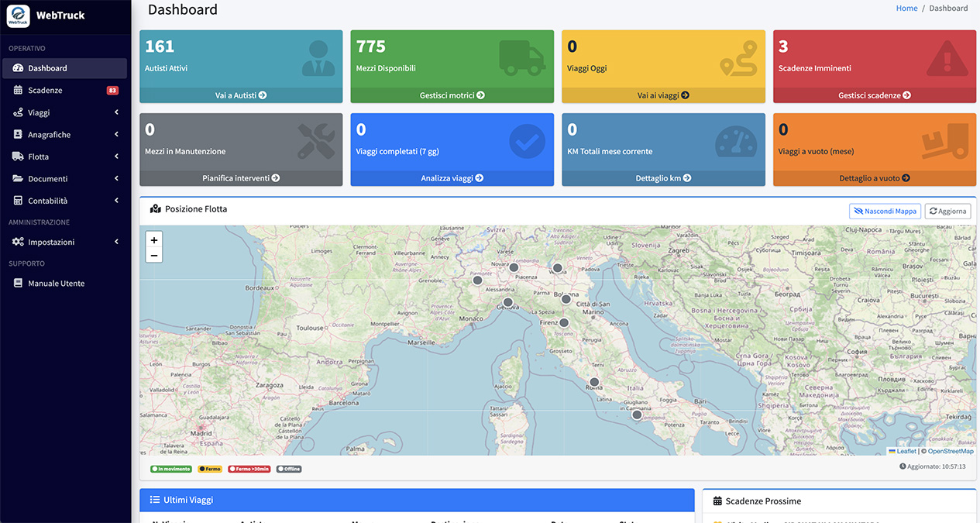This screenshot has height=523, width=980.
Task: Click the southernmost fleet marker near Napoli
Action: 637,415
